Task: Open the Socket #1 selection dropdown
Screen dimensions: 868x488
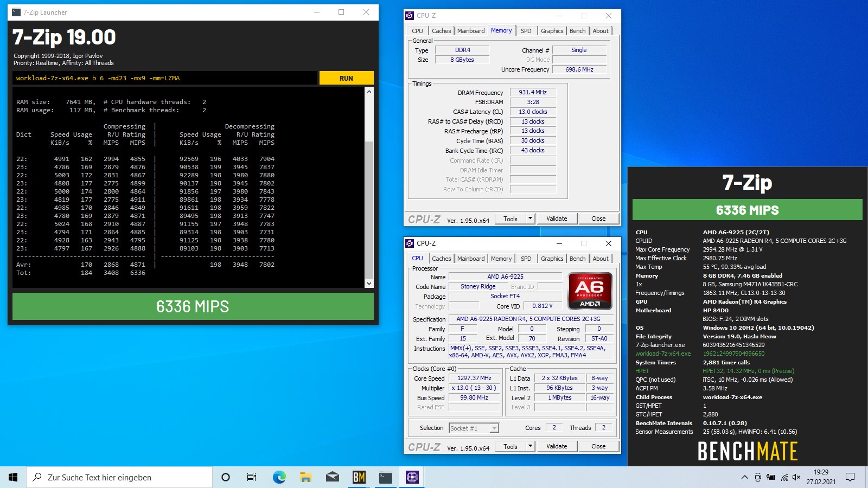Action: [x=474, y=428]
